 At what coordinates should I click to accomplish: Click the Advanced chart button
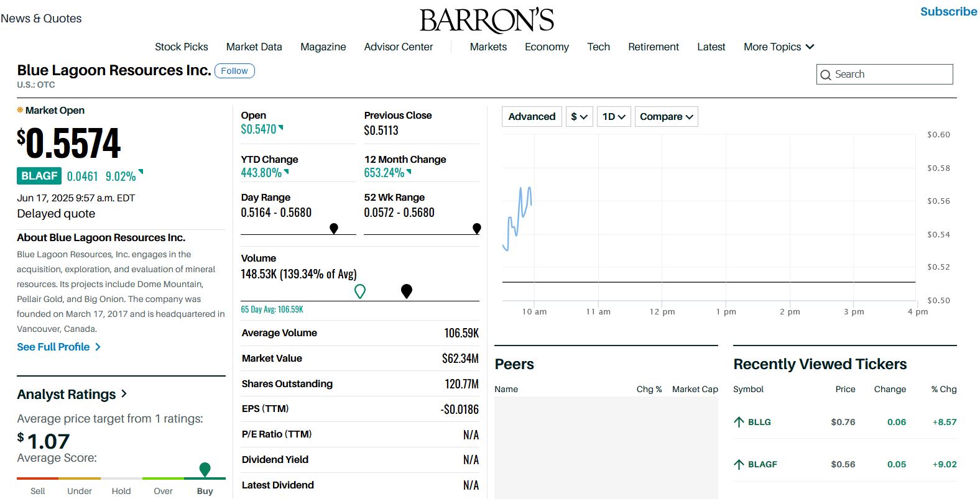(x=532, y=116)
